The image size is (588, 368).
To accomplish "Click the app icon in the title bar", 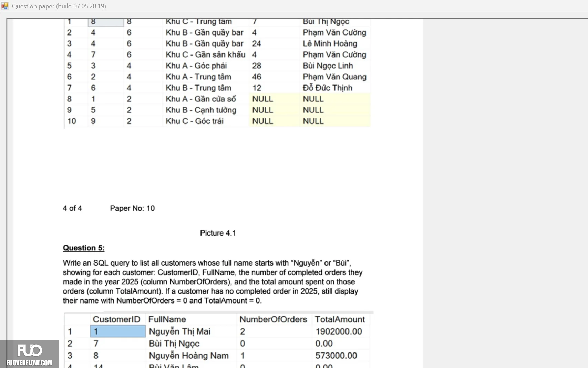I will coord(5,6).
